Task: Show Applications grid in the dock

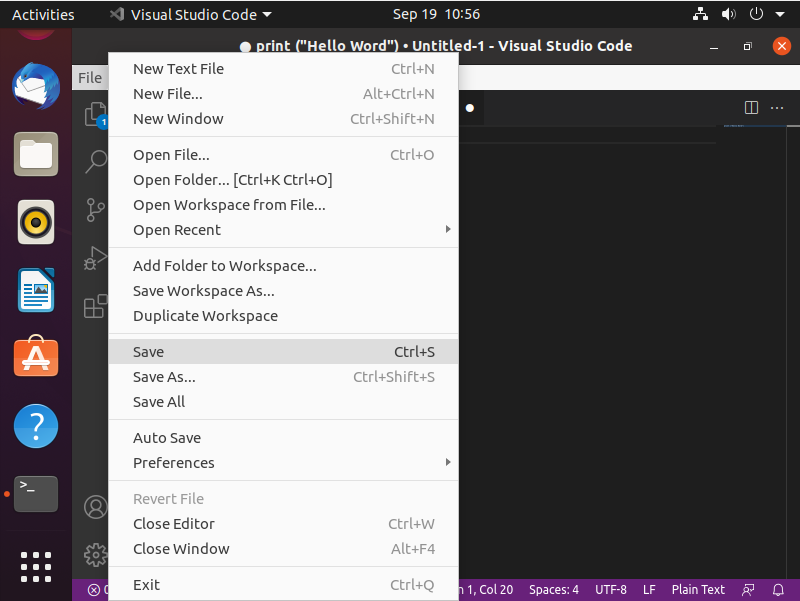Action: click(x=36, y=567)
